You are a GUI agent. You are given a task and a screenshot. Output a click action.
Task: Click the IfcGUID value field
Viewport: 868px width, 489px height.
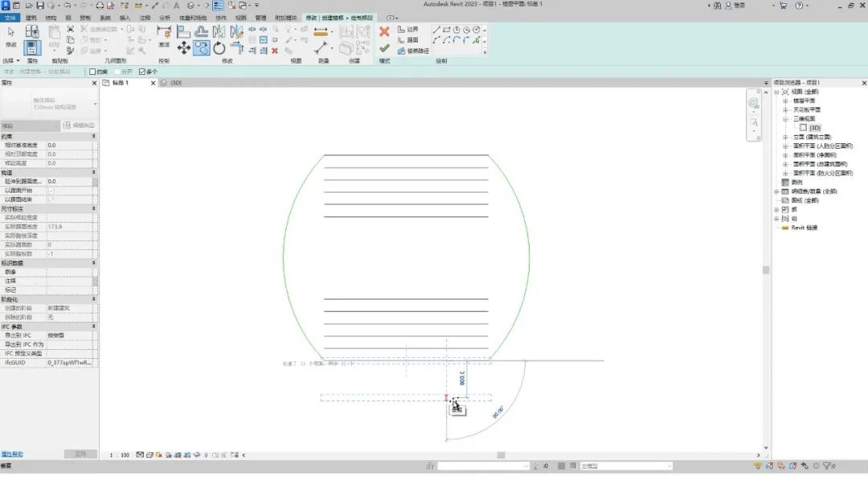[x=70, y=363]
